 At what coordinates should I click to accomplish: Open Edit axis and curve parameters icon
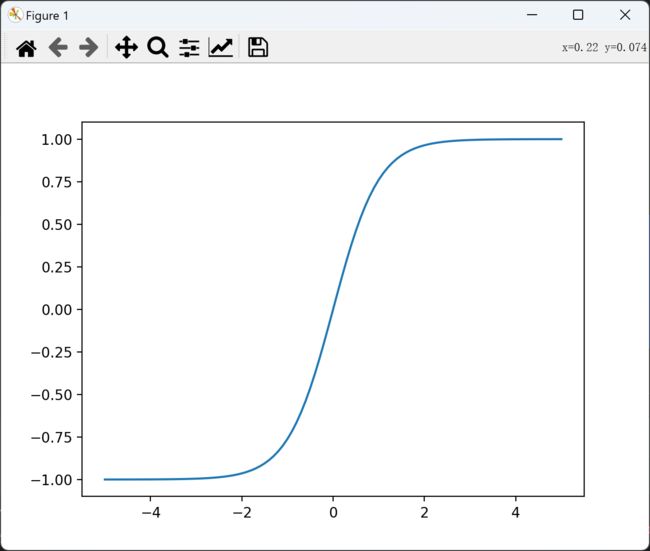[x=221, y=47]
